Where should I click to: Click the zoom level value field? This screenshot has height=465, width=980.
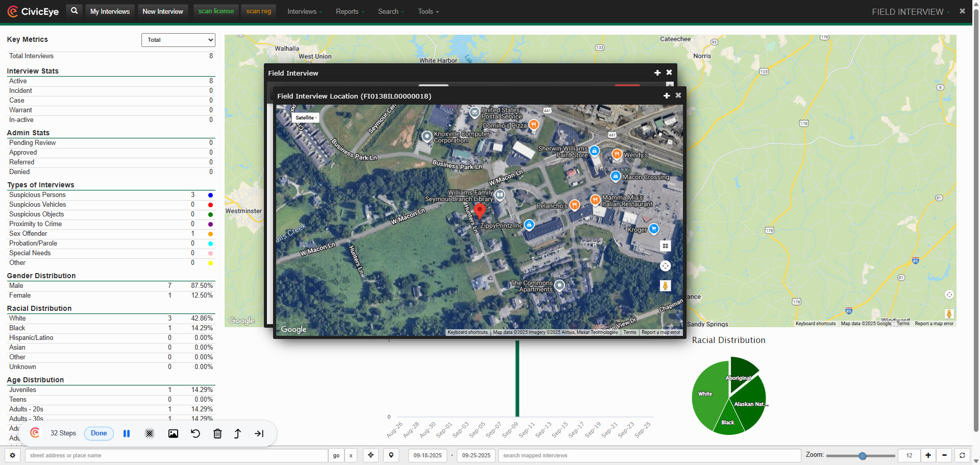pyautogui.click(x=909, y=455)
